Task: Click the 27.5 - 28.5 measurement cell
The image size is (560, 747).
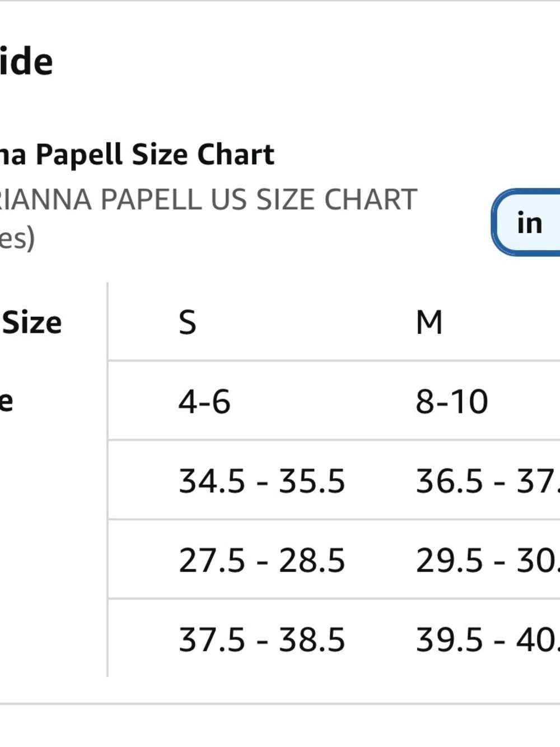Action: tap(262, 560)
